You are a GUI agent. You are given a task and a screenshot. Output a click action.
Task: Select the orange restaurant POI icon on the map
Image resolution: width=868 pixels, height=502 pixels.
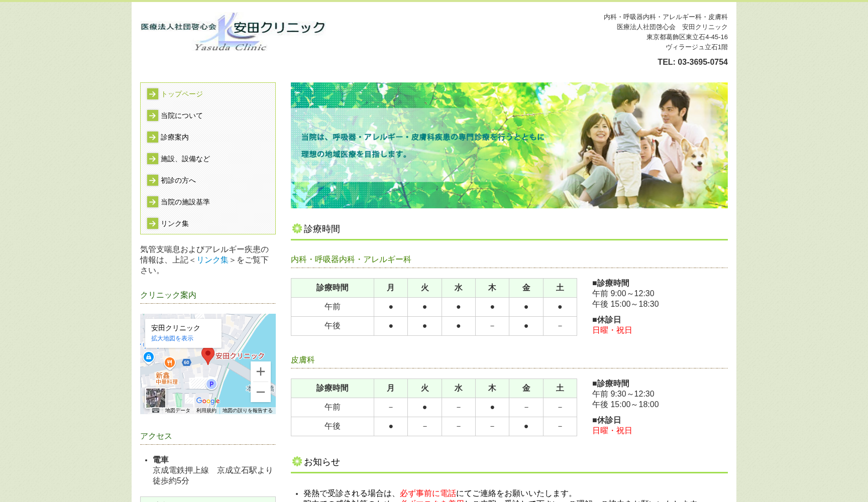pos(169,363)
